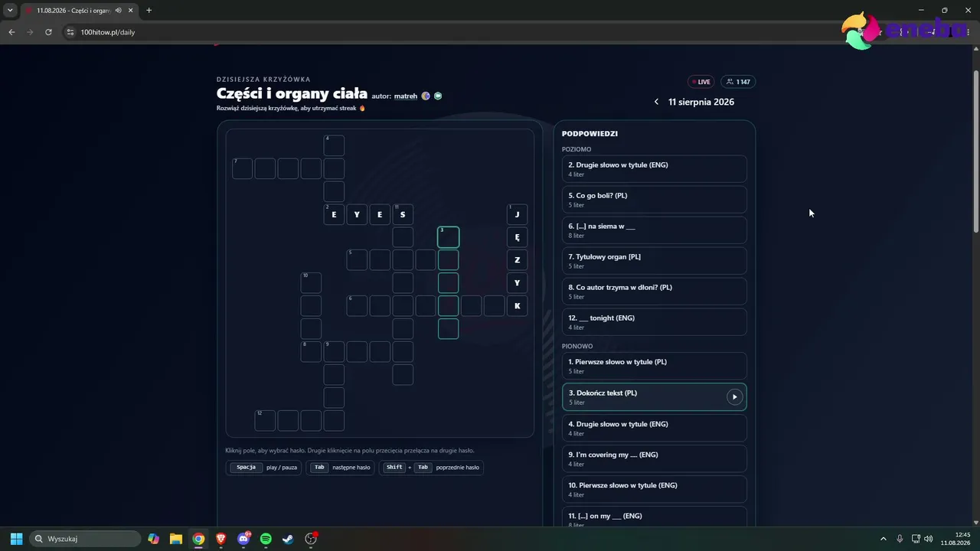Screen dimensions: 980x551
Task: Click the Spacja key hint
Action: [247, 467]
